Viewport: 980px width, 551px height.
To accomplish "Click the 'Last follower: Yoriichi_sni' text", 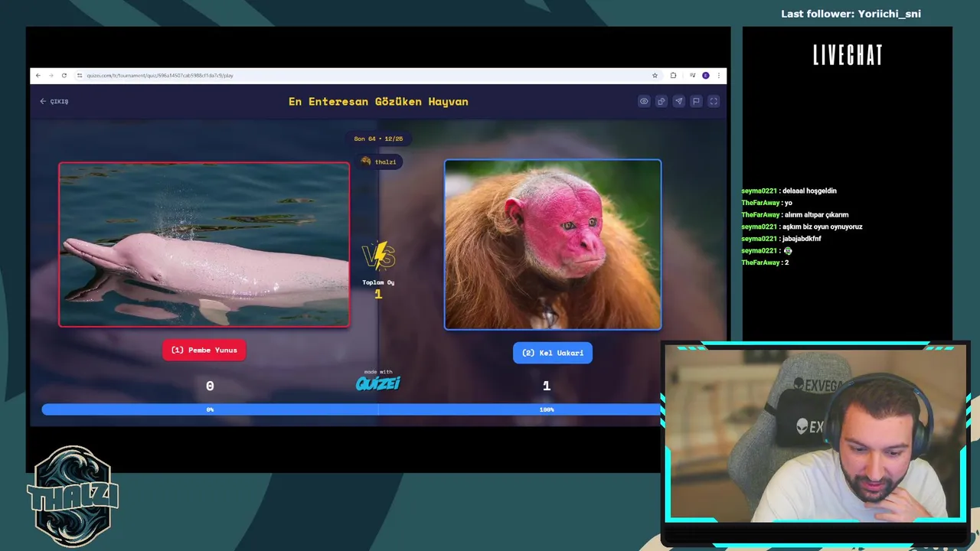I will (x=851, y=14).
